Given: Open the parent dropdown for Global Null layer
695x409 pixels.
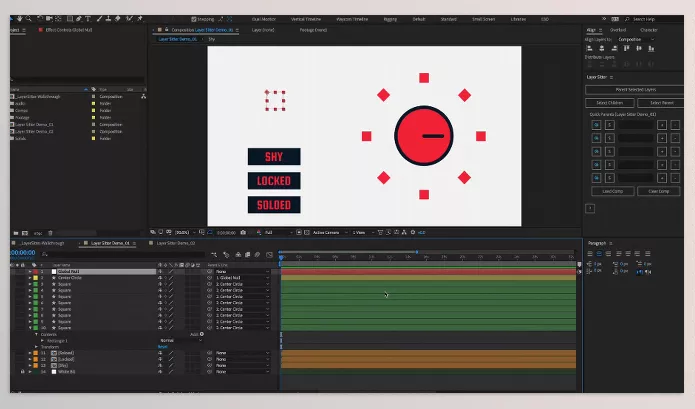Looking at the screenshot, I should coord(242,271).
